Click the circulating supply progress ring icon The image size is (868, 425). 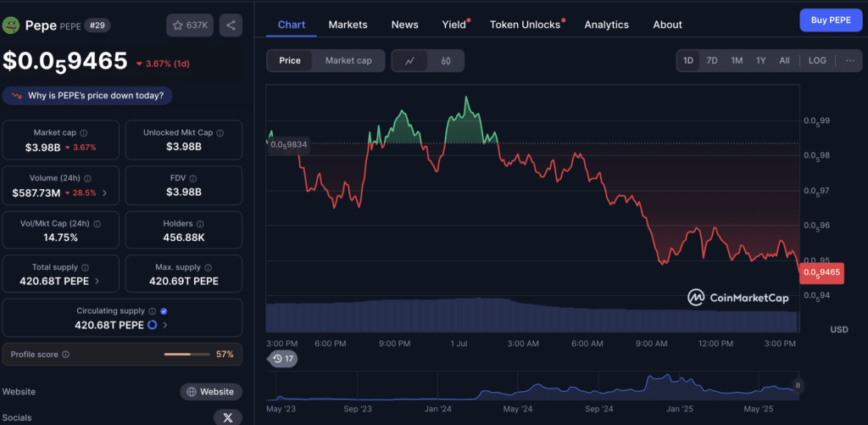click(x=153, y=325)
